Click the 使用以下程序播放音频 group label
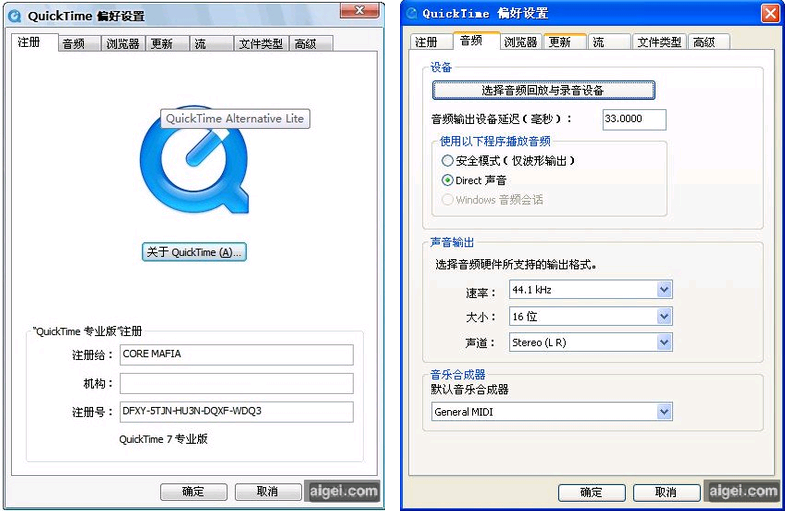The width and height of the screenshot is (800, 511). tap(495, 141)
